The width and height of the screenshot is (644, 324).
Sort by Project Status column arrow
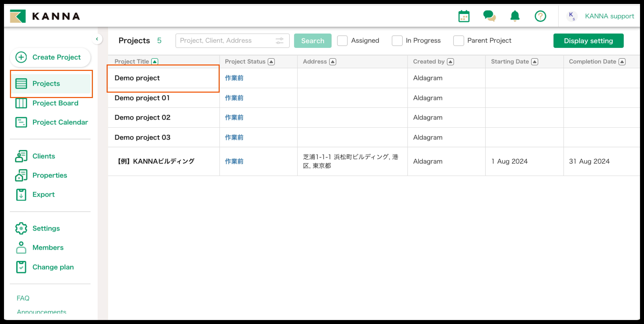[x=271, y=62]
